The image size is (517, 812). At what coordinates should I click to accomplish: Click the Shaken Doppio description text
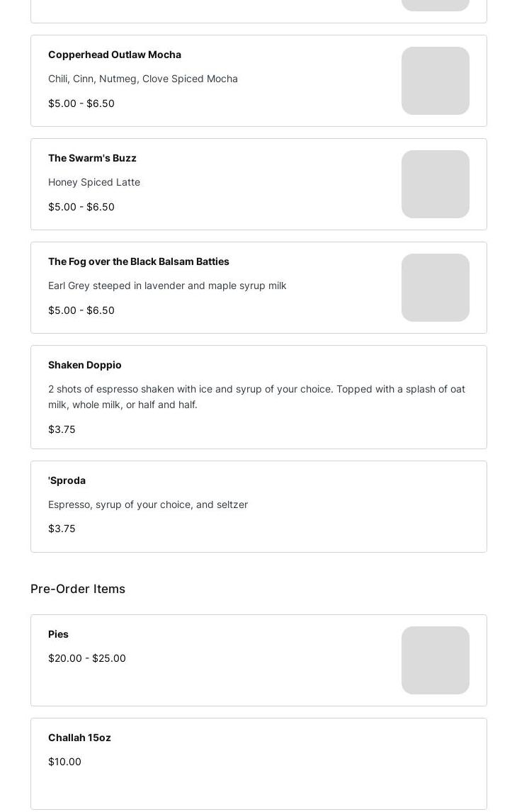pos(256,397)
